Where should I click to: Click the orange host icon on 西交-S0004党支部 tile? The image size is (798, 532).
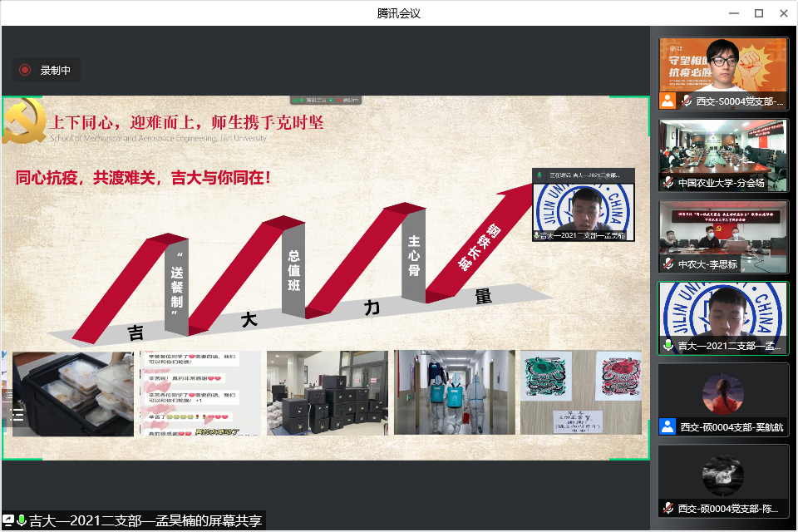tap(667, 101)
